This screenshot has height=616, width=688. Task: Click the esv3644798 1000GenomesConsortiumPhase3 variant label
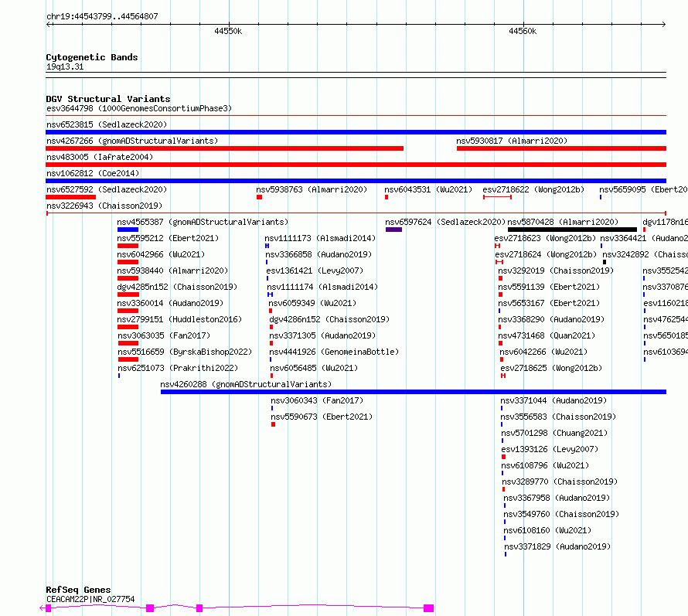tap(139, 108)
